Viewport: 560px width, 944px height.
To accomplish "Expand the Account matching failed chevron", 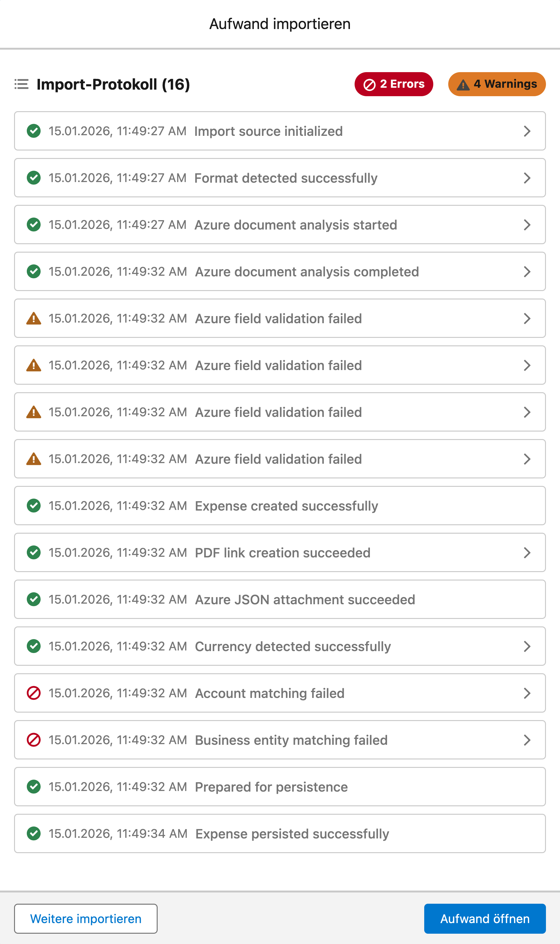I will point(527,693).
